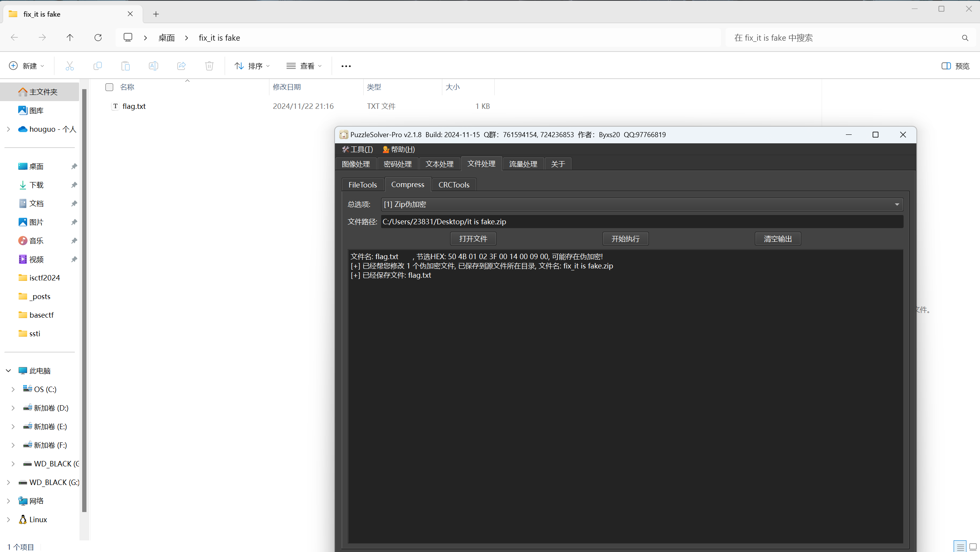Click the Rename icon in Explorer toolbar
980x552 pixels.
(x=154, y=66)
